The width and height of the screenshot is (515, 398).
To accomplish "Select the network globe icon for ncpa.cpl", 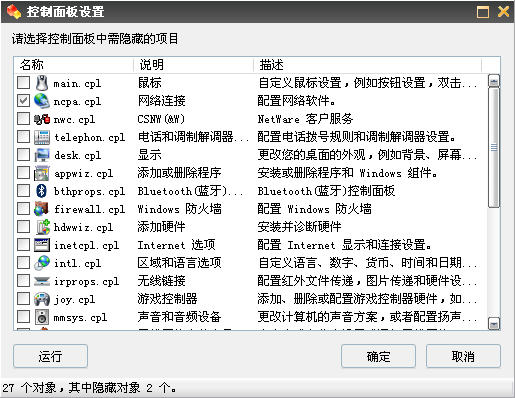I will (x=42, y=101).
